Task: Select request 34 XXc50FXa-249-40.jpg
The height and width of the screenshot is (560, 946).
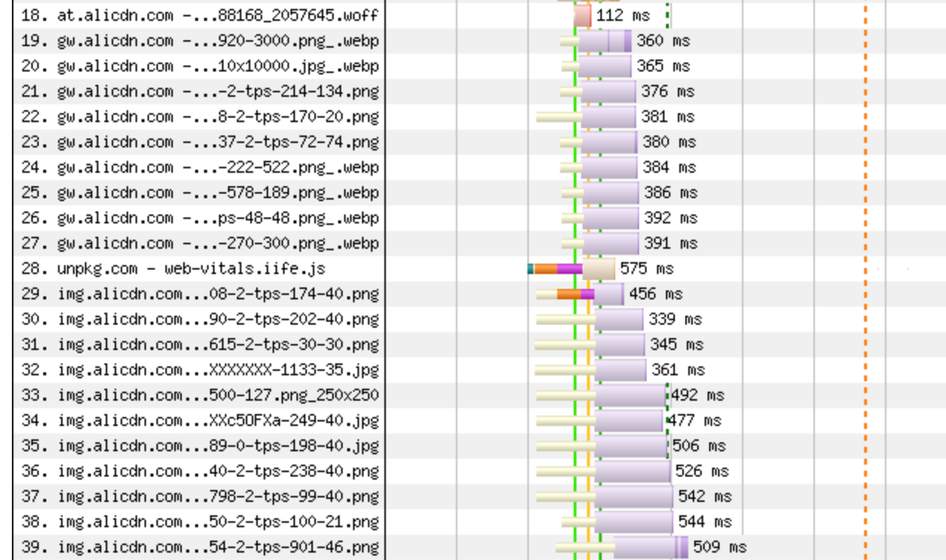Action: click(x=200, y=420)
